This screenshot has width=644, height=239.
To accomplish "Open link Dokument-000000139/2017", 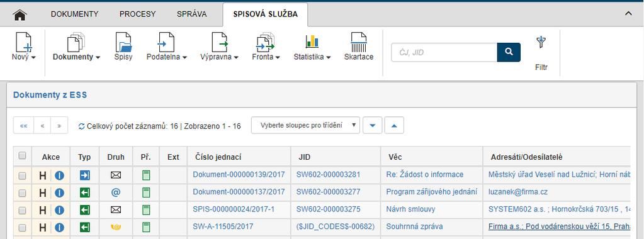I will [x=239, y=174].
